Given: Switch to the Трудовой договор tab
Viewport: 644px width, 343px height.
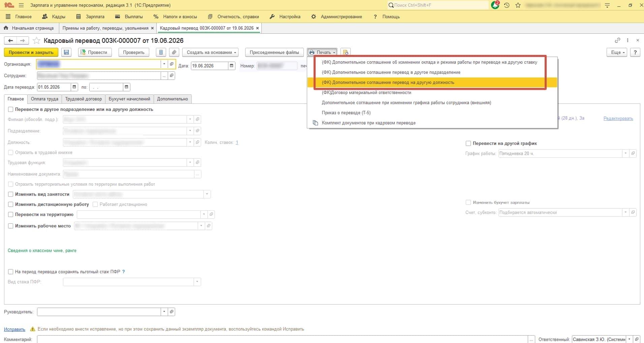Looking at the screenshot, I should (84, 99).
